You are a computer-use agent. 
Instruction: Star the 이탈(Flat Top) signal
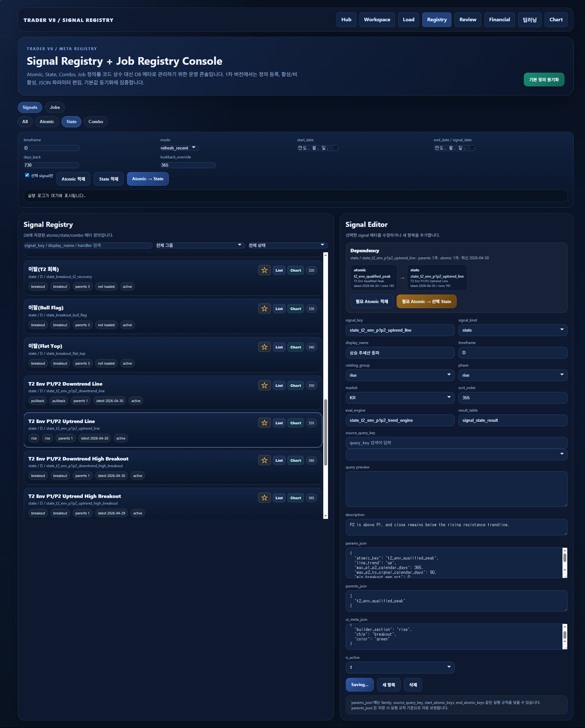tap(264, 347)
